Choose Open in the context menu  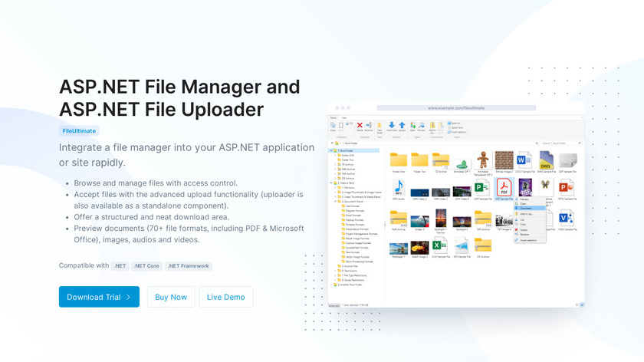530,204
